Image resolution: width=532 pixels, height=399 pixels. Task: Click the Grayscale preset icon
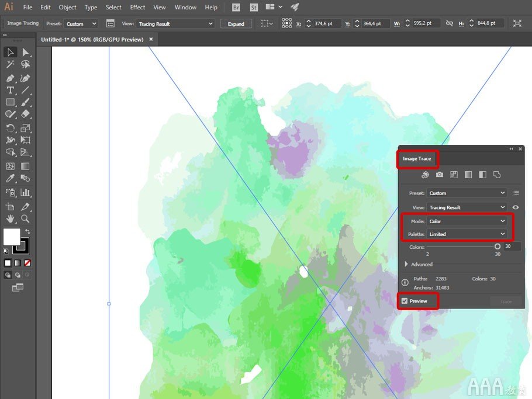point(468,175)
